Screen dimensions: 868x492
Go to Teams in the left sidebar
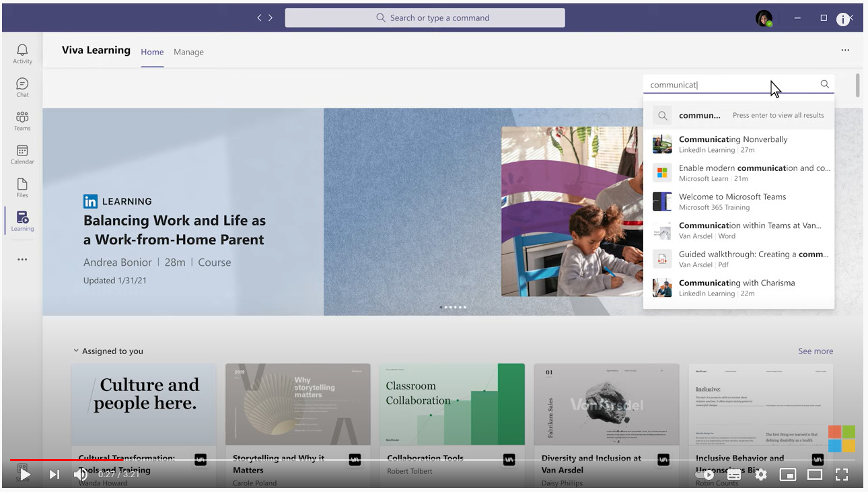click(x=22, y=121)
